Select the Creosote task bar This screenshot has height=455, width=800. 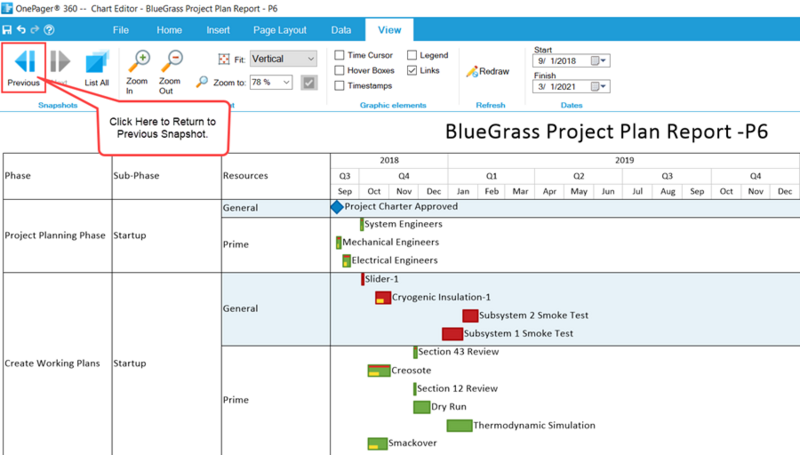point(379,370)
